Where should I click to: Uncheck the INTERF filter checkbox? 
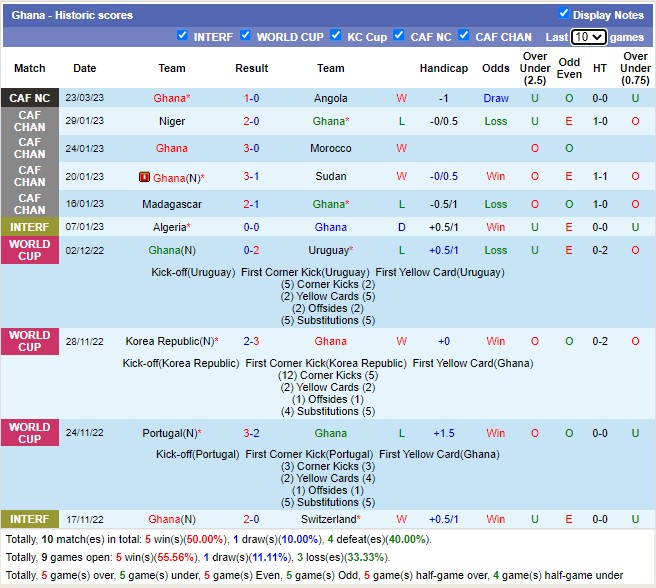(x=182, y=36)
